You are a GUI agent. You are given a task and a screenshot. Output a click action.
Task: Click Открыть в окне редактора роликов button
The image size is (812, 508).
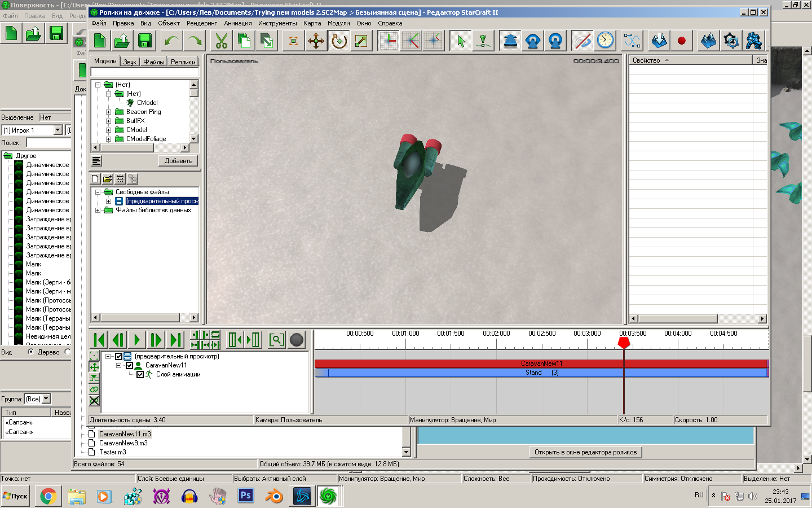(x=585, y=452)
